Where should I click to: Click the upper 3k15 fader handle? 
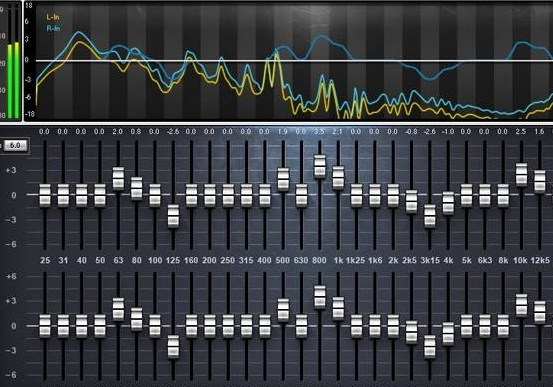[430, 216]
